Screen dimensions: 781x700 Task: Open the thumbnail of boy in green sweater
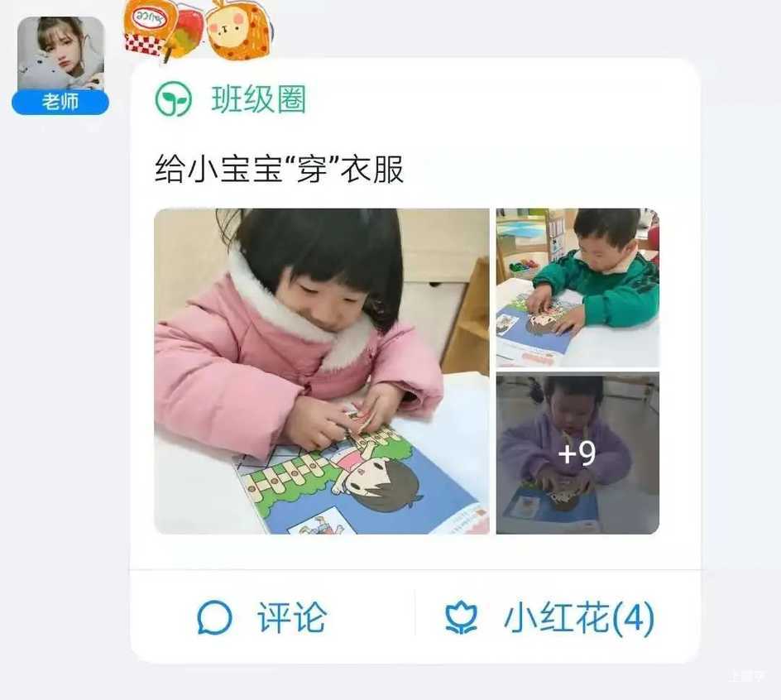[577, 287]
